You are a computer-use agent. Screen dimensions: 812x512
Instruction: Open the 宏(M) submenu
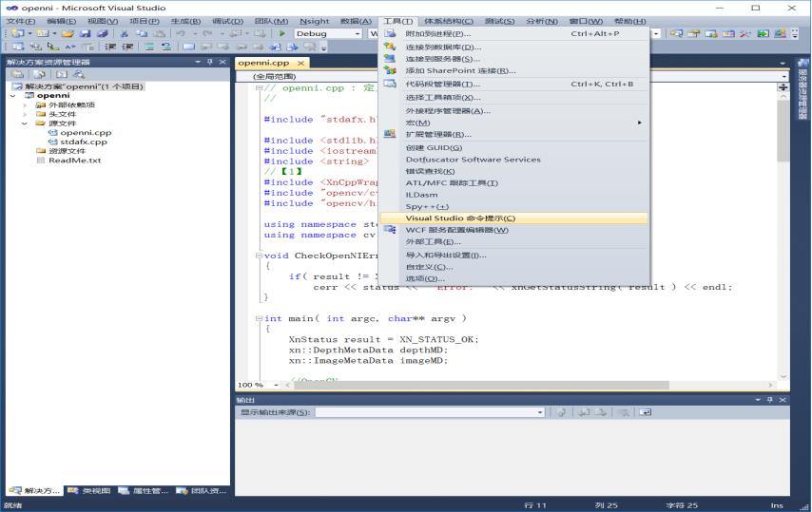tap(513, 123)
